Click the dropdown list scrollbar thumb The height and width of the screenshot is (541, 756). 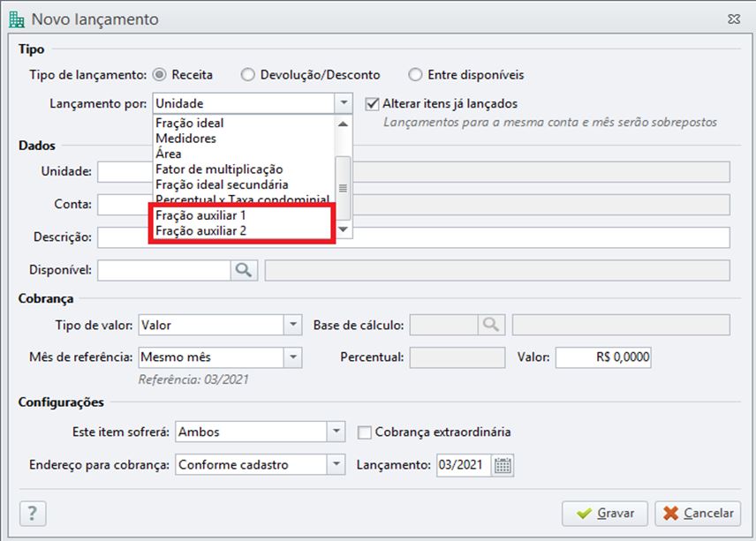[343, 188]
